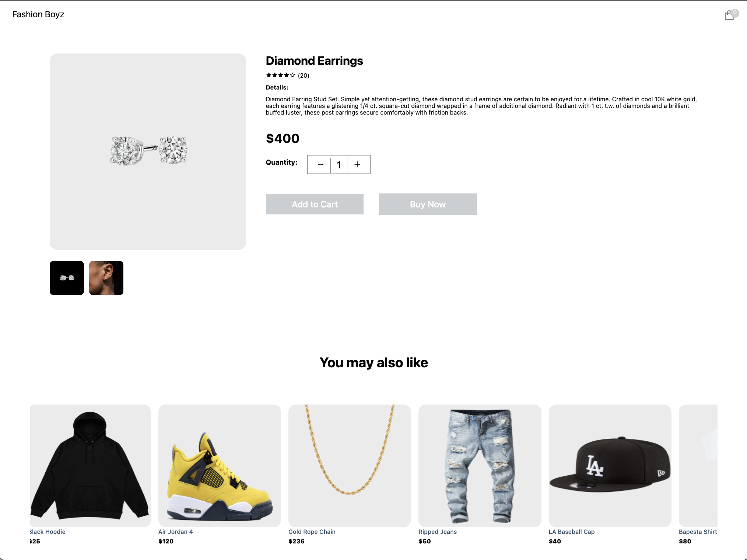Click the main Diamond Earrings image
Image resolution: width=747 pixels, height=560 pixels.
(148, 151)
